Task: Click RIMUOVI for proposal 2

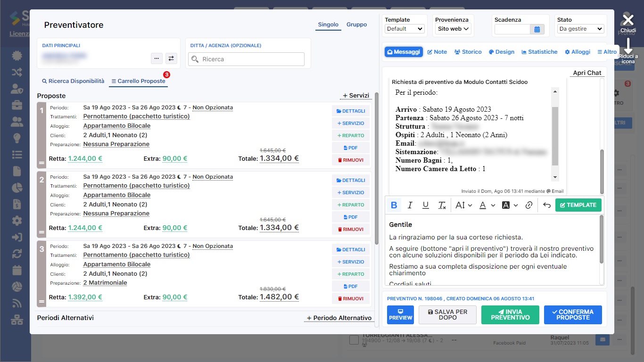Action: (351, 230)
